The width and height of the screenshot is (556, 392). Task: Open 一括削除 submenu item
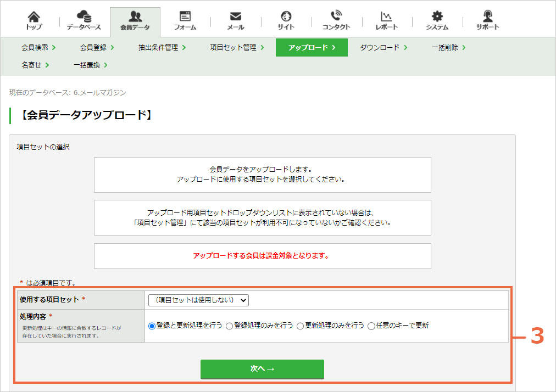[448, 48]
